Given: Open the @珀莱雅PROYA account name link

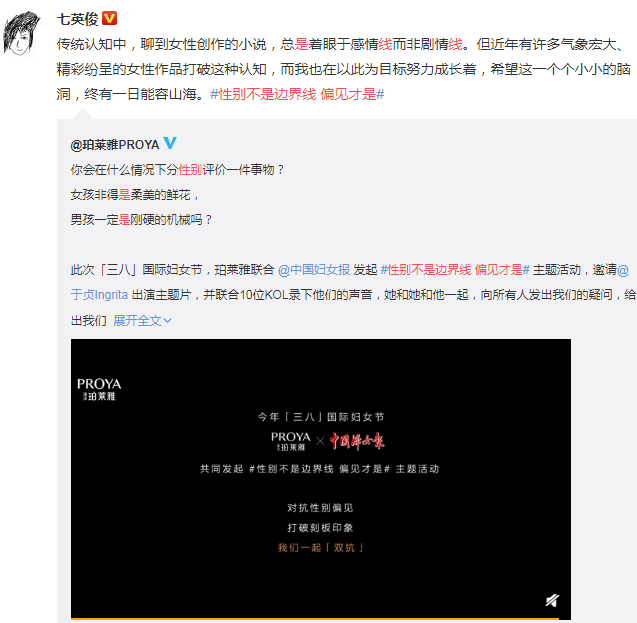Looking at the screenshot, I should click(x=115, y=145).
